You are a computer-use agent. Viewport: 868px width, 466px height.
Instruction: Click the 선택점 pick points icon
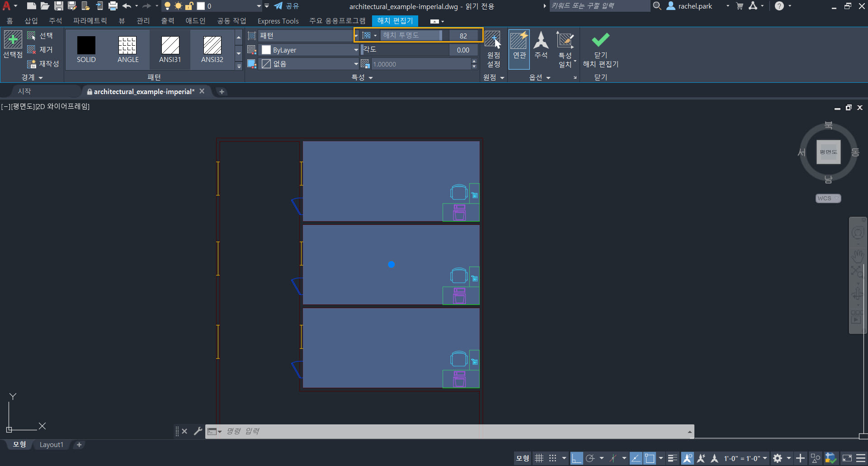point(13,40)
